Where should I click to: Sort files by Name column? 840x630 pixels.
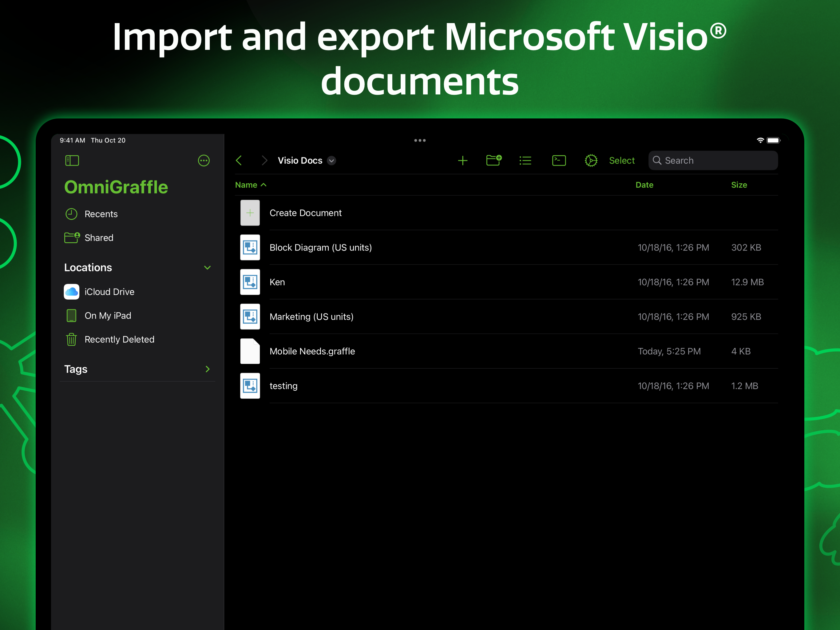click(251, 185)
